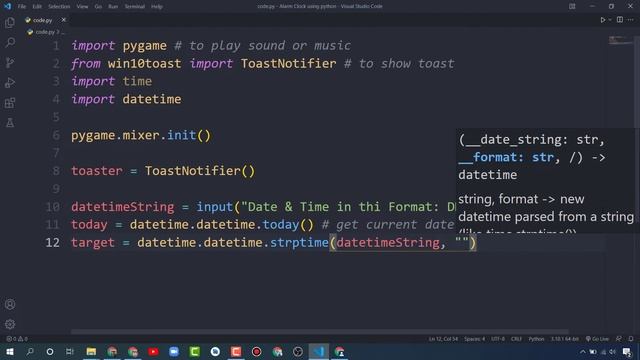Open the Explorer view in activity bar
The width and height of the screenshot is (640, 360).
coord(10,22)
